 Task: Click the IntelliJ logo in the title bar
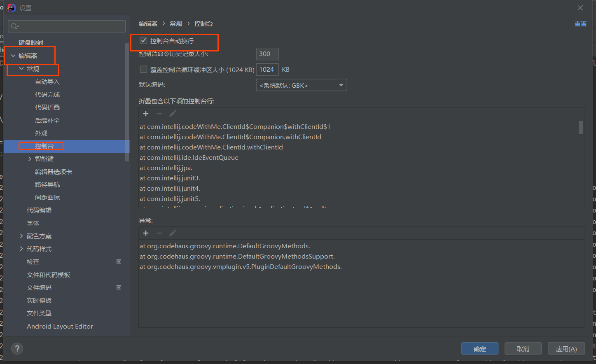(12, 7)
